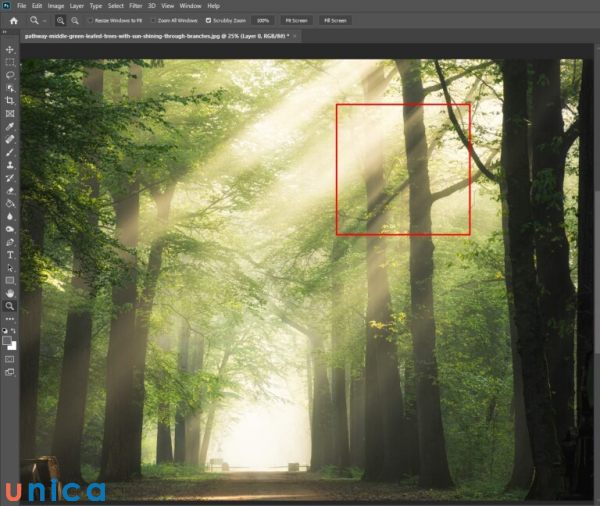The height and width of the screenshot is (506, 600).
Task: Close the pathway forest jpg document tab
Action: [x=295, y=36]
